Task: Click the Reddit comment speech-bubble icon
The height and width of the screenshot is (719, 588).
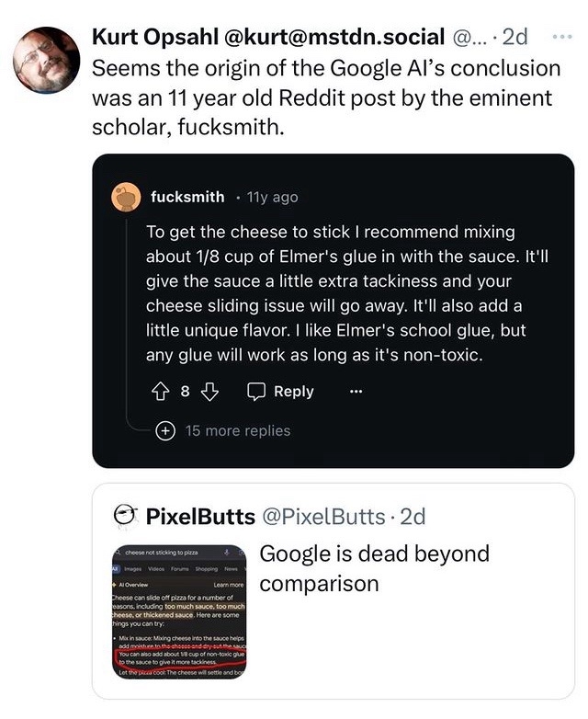Action: (x=256, y=392)
